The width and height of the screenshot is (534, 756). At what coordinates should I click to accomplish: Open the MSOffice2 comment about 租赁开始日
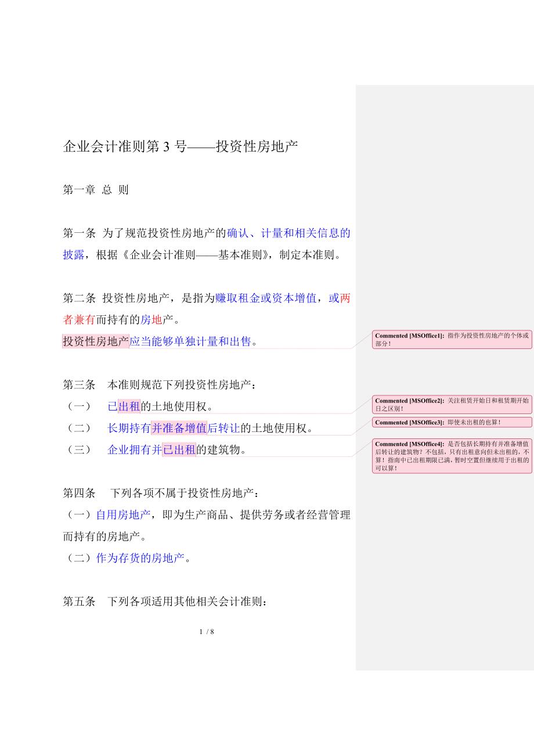tap(452, 405)
